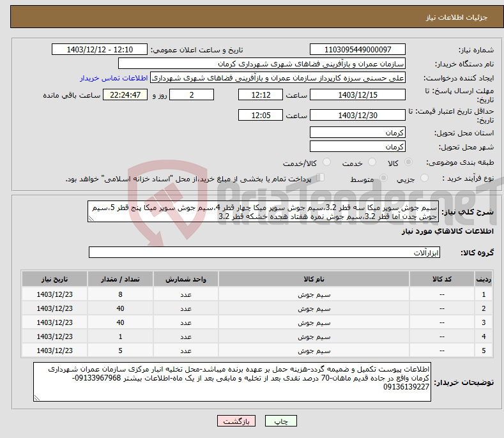This screenshot has width=504, height=438.
Task: Click the شهر محل تحویل field کرمان
Action: pyautogui.click(x=358, y=146)
